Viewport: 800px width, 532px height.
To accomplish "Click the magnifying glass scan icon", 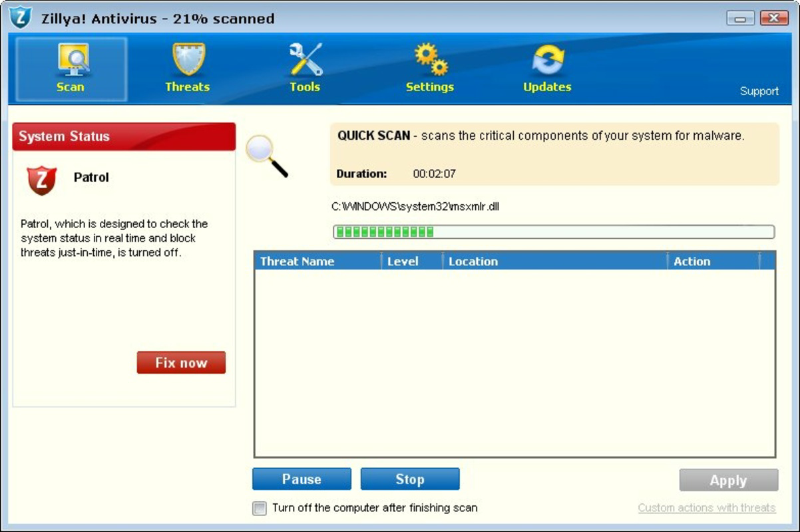I will click(x=266, y=156).
